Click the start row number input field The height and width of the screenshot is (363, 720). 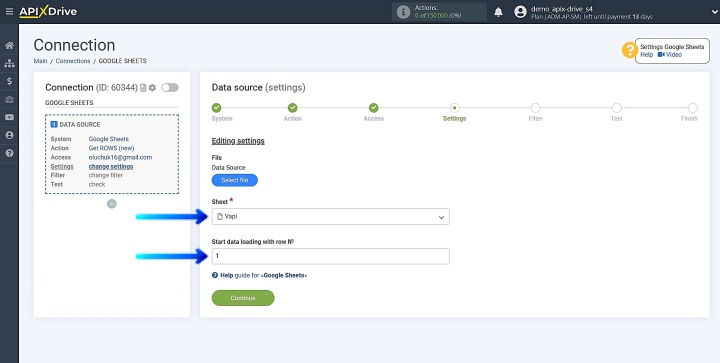coord(331,256)
